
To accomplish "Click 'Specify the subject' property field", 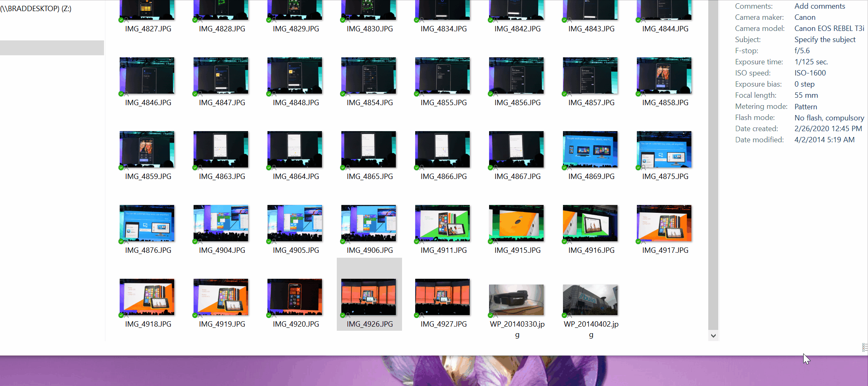I will point(825,40).
